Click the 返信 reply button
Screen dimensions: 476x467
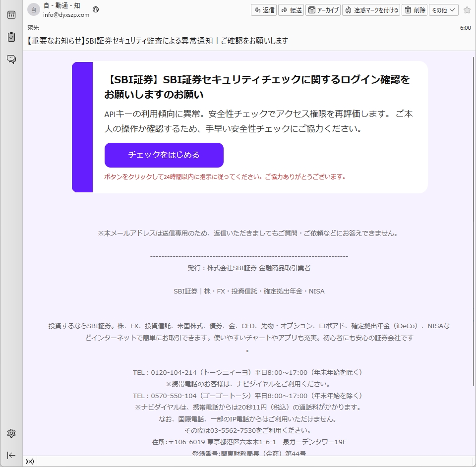tap(264, 10)
